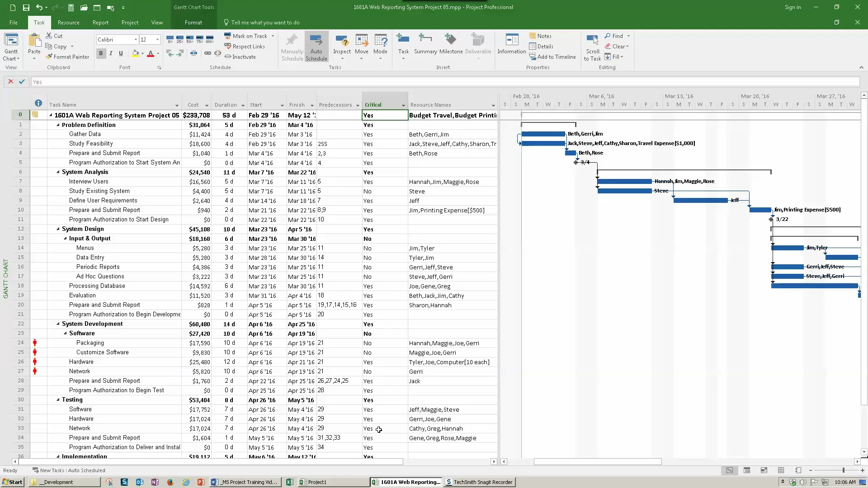The height and width of the screenshot is (488, 868).
Task: Toggle Manually Schedule mode
Action: (x=292, y=47)
